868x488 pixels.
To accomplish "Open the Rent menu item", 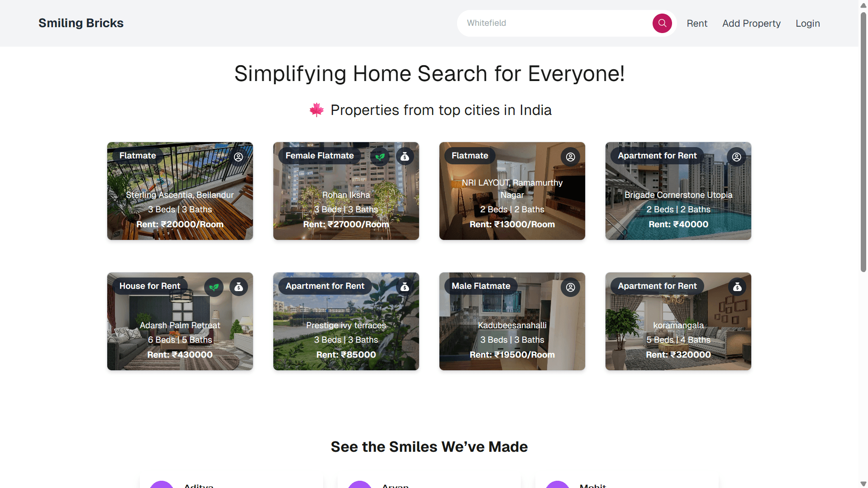I will click(697, 23).
